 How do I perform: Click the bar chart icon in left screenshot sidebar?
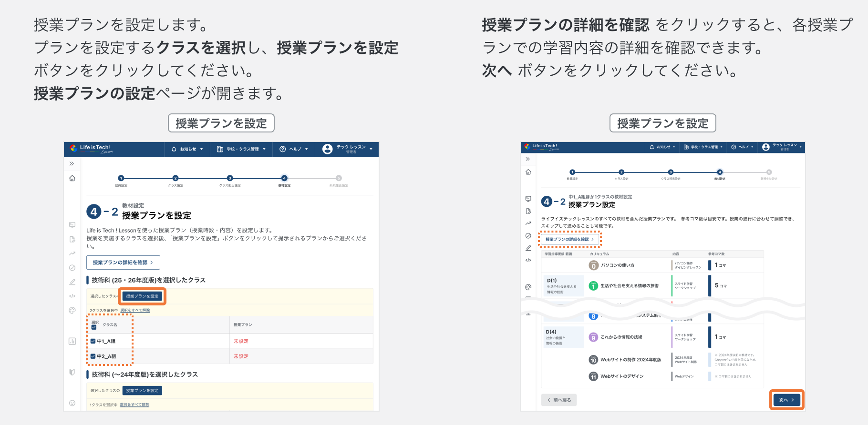[x=72, y=341]
